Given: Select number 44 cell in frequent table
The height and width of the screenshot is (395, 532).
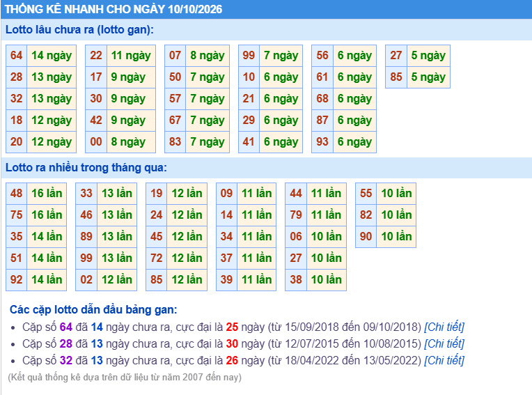Looking at the screenshot, I should [x=296, y=194].
